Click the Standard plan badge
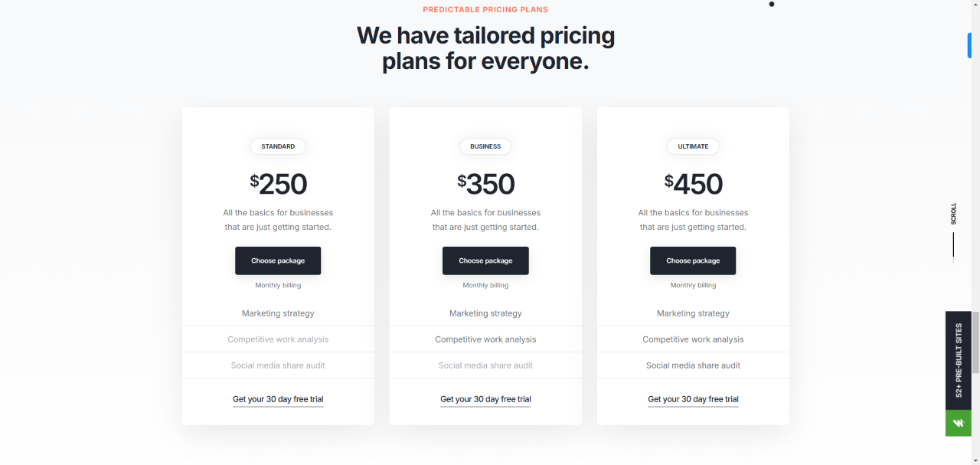980x465 pixels. [x=278, y=146]
